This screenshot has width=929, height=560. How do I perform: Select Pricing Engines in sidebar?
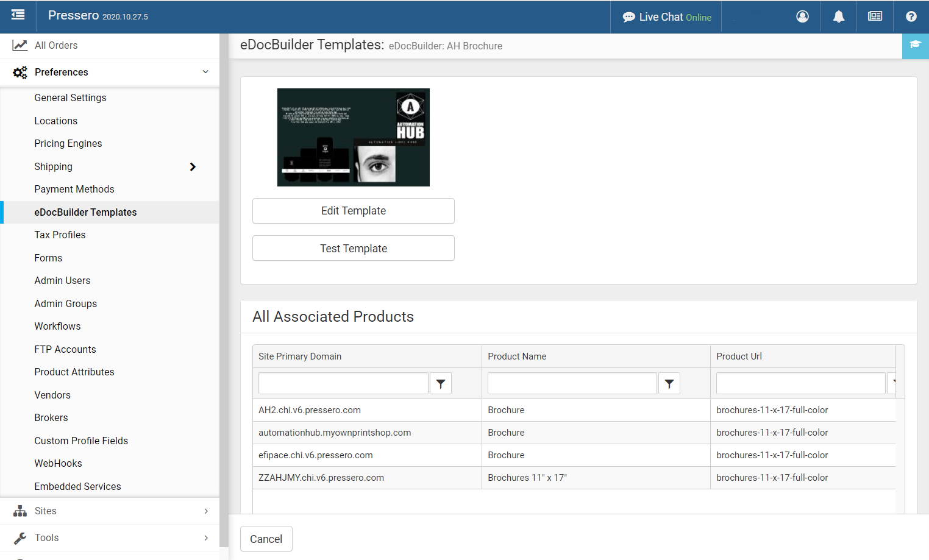(68, 143)
